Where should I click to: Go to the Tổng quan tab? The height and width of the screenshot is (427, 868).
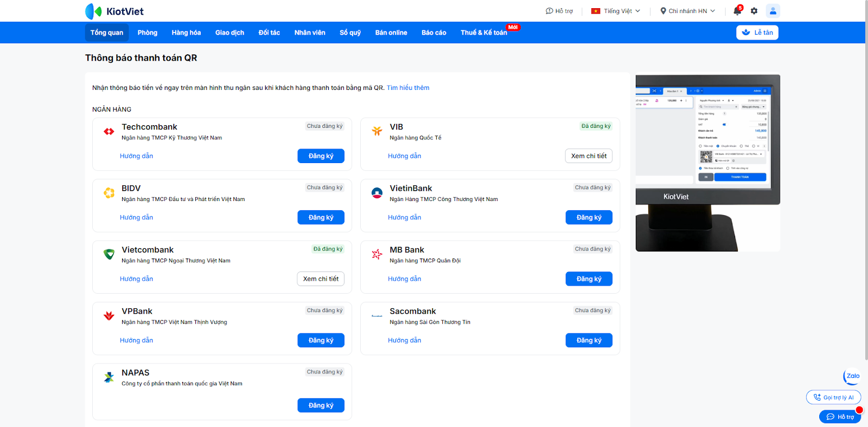(107, 33)
